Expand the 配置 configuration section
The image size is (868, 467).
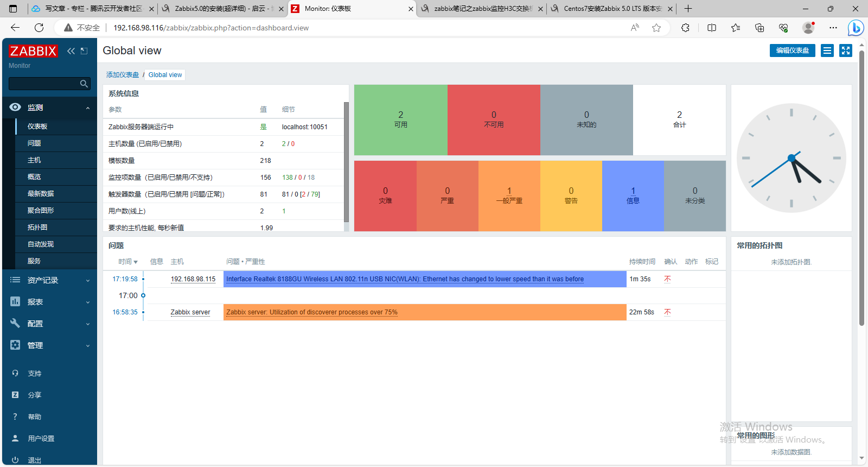(x=49, y=324)
